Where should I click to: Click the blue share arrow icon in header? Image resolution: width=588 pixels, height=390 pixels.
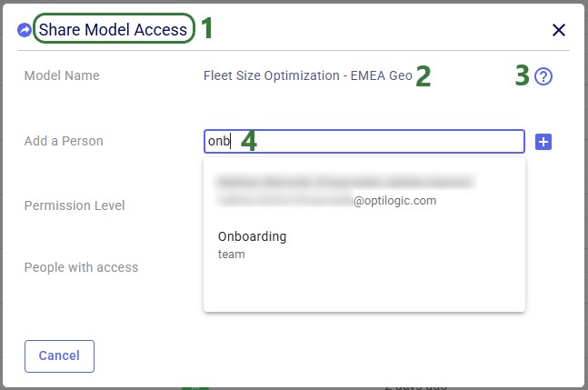point(25,30)
